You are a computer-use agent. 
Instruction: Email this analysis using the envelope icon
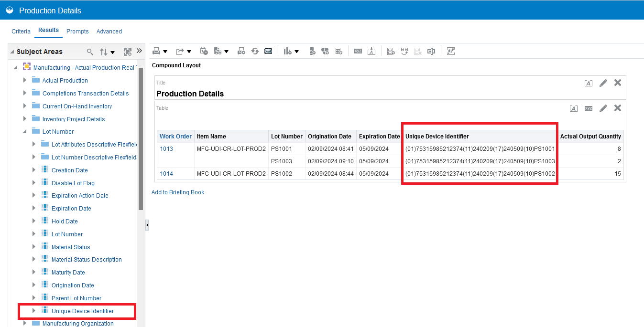tap(269, 51)
